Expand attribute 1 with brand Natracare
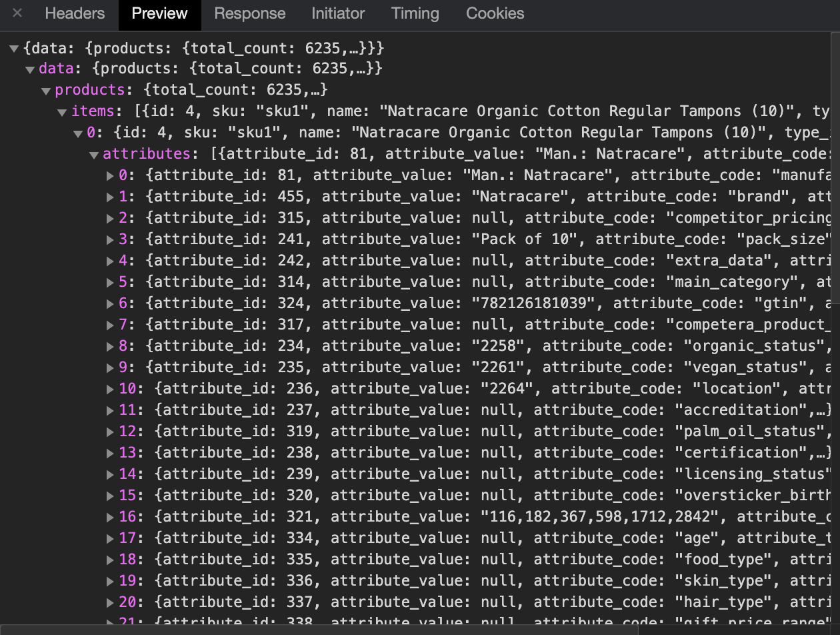The image size is (840, 635). click(110, 197)
